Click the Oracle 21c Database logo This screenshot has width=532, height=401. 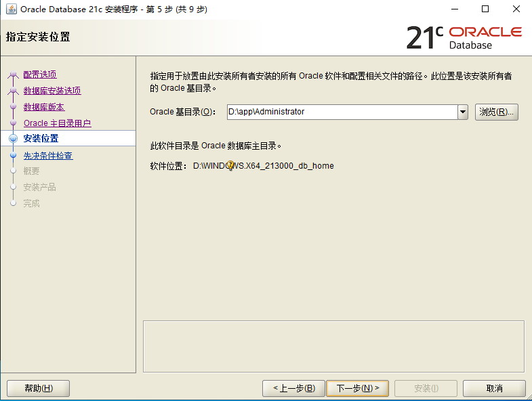(464, 38)
